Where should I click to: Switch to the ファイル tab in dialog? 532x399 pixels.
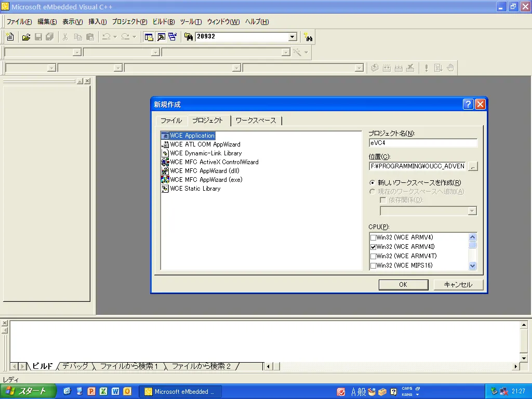point(171,121)
